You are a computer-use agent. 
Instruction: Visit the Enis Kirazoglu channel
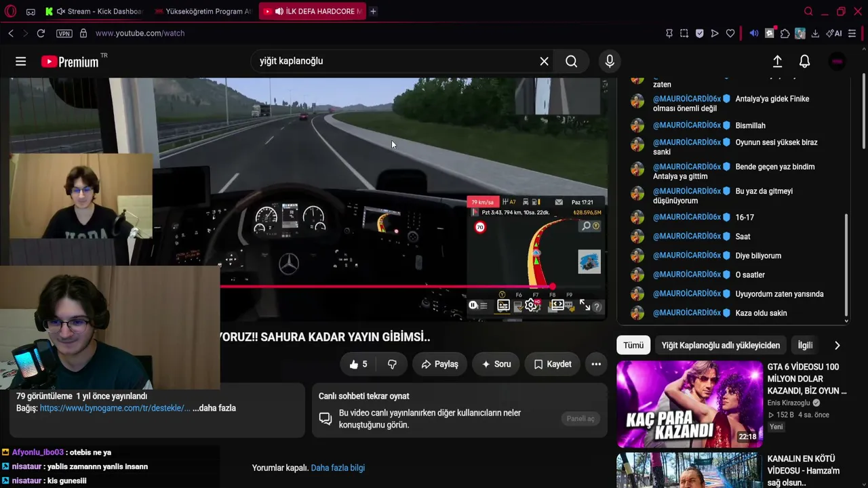pyautogui.click(x=789, y=403)
